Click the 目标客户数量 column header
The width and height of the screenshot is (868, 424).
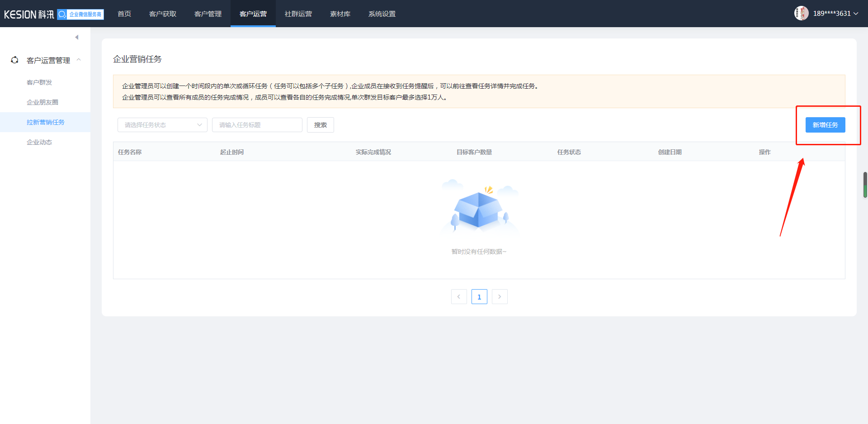[x=474, y=152]
